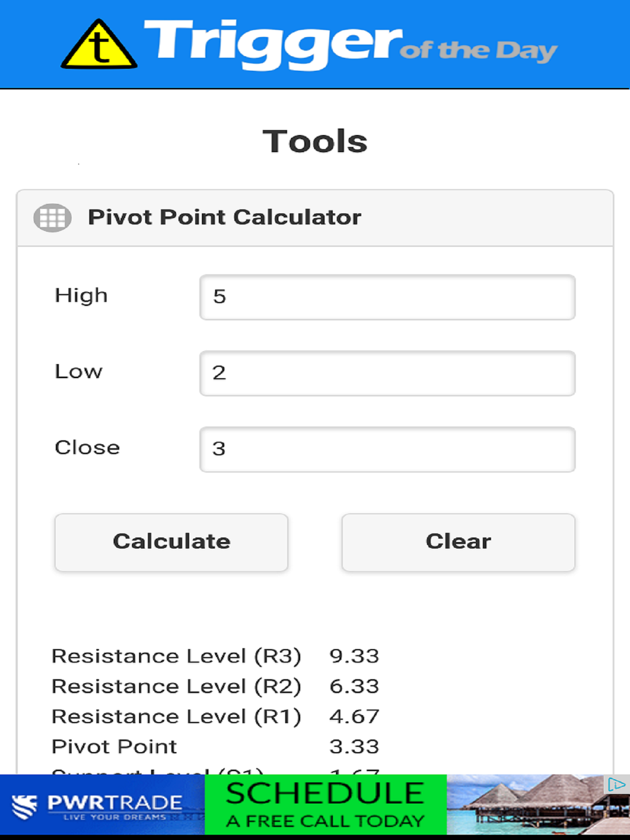Click the Clear button
Screen dimensions: 630x840
click(x=458, y=542)
